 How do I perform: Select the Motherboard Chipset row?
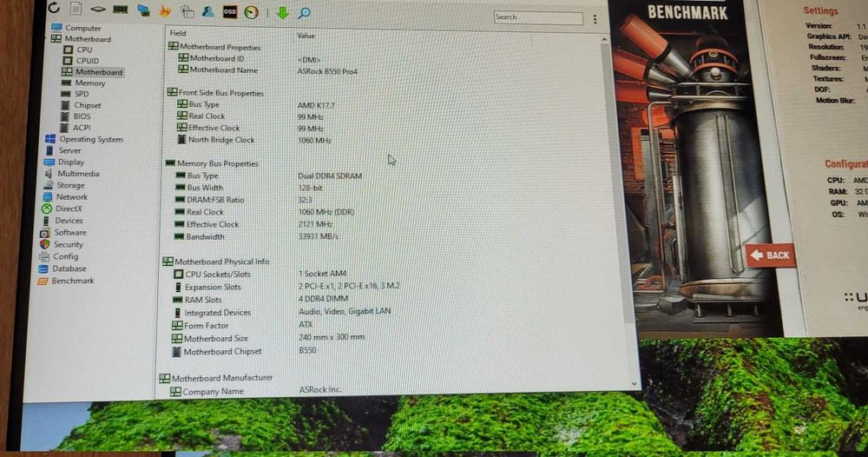tap(244, 352)
